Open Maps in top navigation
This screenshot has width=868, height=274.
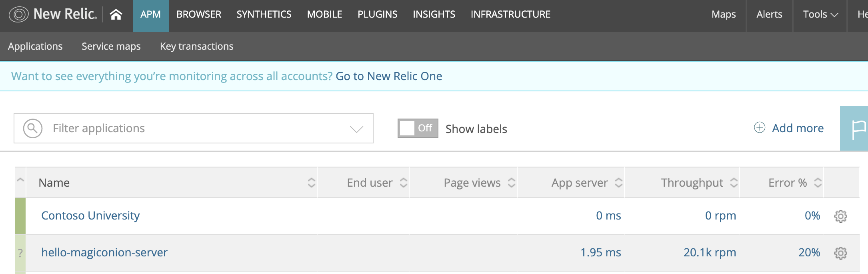(724, 14)
